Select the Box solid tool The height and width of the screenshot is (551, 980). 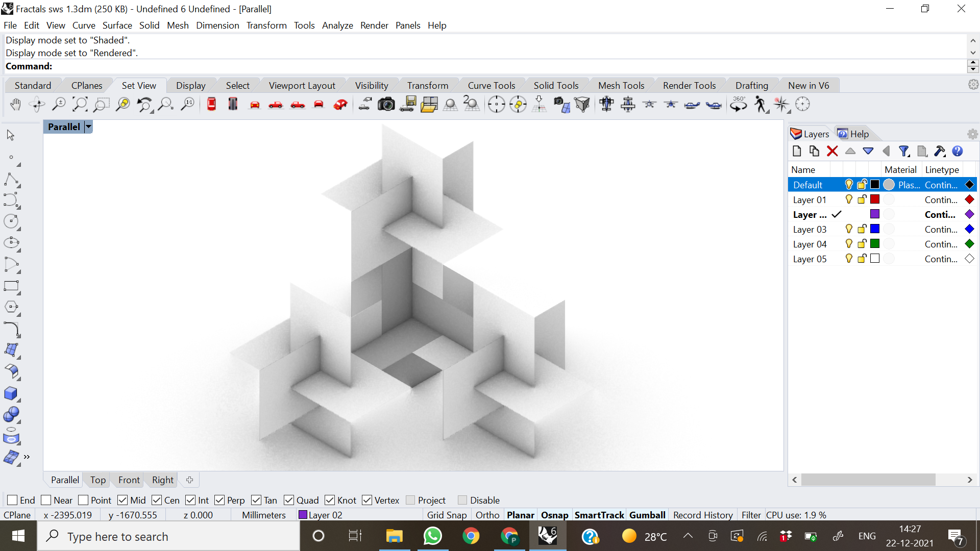click(x=11, y=393)
